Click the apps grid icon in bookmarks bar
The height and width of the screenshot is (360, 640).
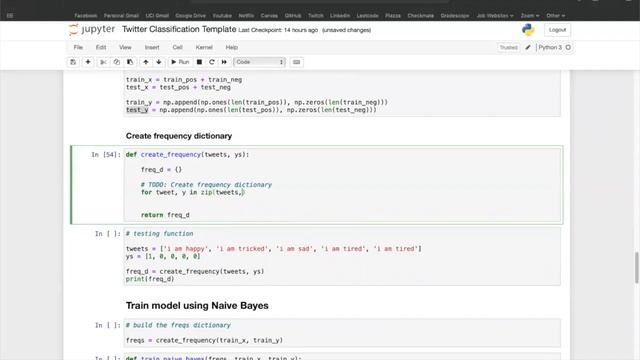coord(10,16)
